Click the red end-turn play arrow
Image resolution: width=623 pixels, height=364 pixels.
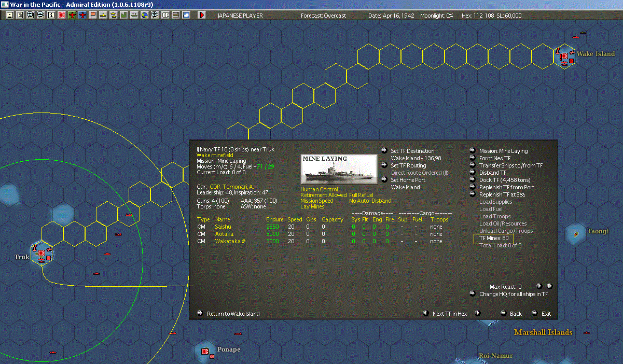(202, 15)
